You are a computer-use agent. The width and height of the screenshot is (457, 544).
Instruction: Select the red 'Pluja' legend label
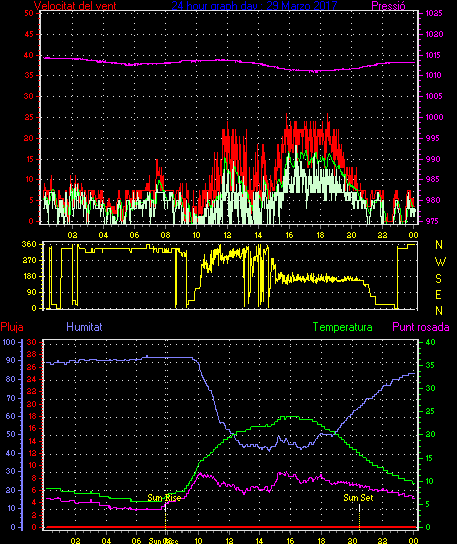pyautogui.click(x=12, y=327)
